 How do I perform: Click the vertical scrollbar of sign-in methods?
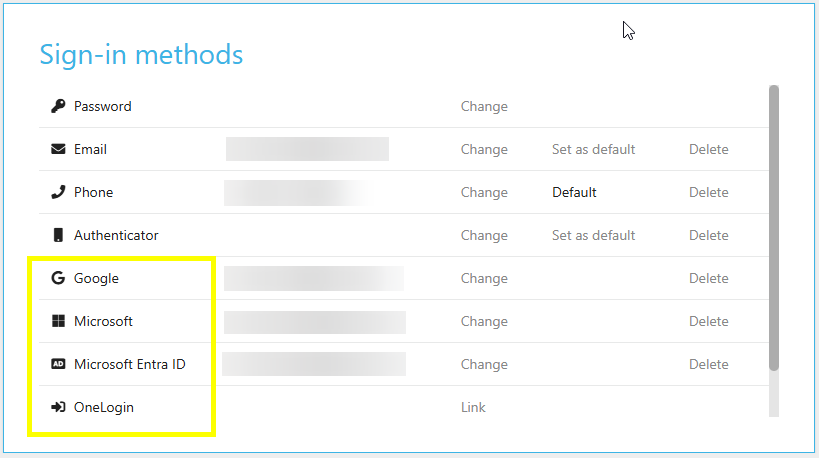(x=773, y=228)
